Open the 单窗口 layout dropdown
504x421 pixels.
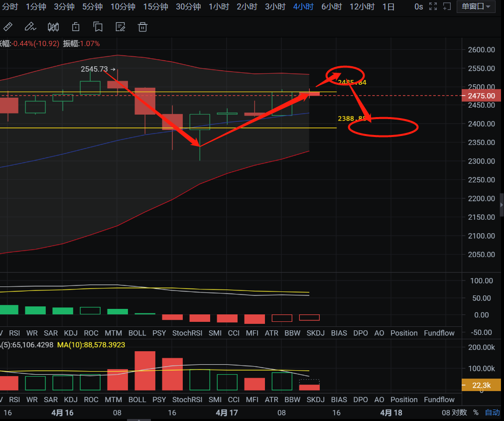point(476,6)
